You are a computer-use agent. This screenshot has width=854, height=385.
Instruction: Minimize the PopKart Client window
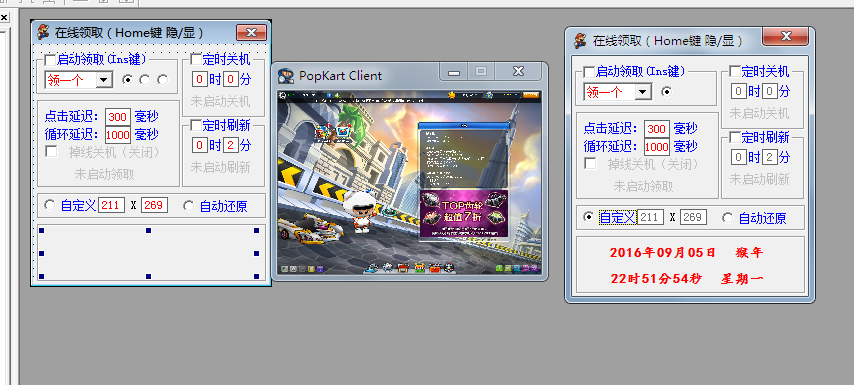pos(454,71)
